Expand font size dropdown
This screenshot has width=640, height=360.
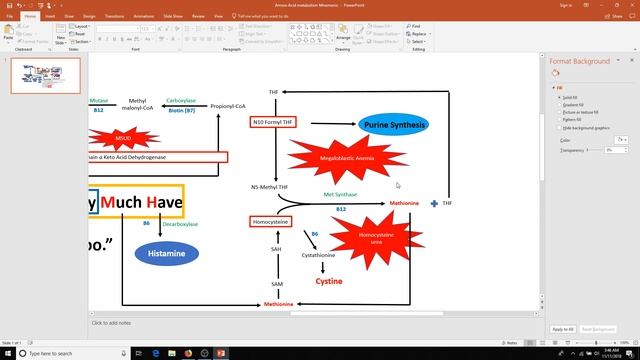tap(153, 29)
